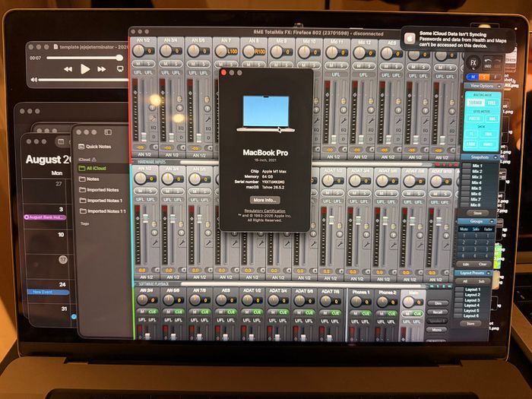
Task: Click AirPlay icon in the media player
Action: [x=120, y=69]
